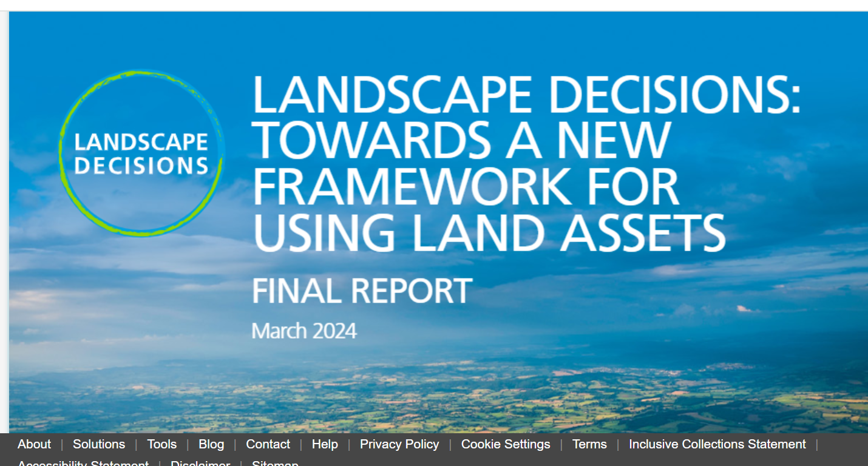Viewport: 868px width, 466px height.
Task: Open the Disclaimer page
Action: (x=200, y=464)
